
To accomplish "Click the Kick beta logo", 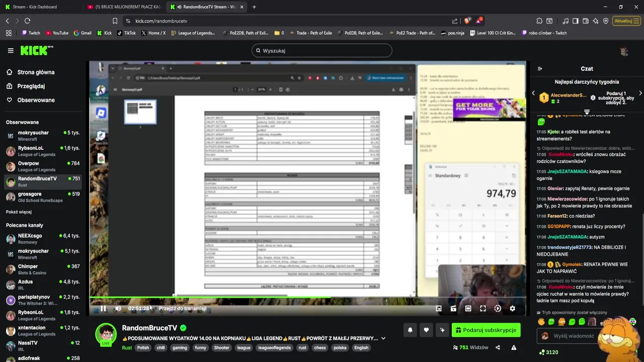I will [x=37, y=50].
